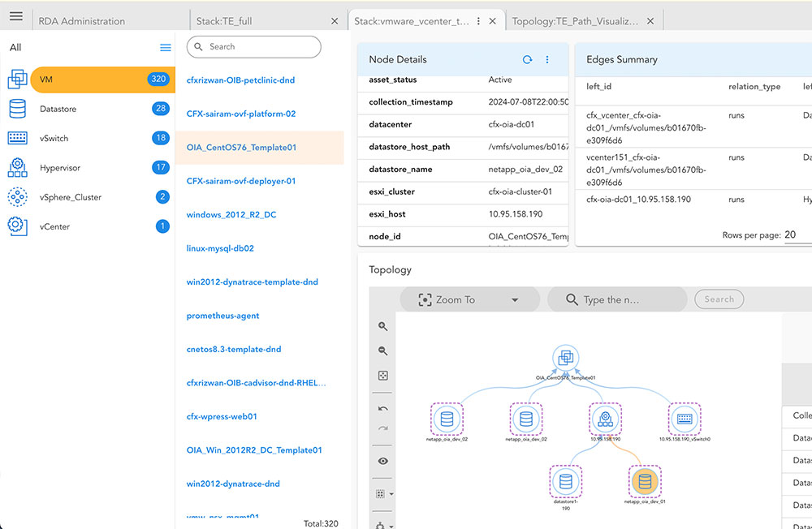Open vmware_vcenter tab options menu
The height and width of the screenshot is (529, 812).
click(x=478, y=21)
